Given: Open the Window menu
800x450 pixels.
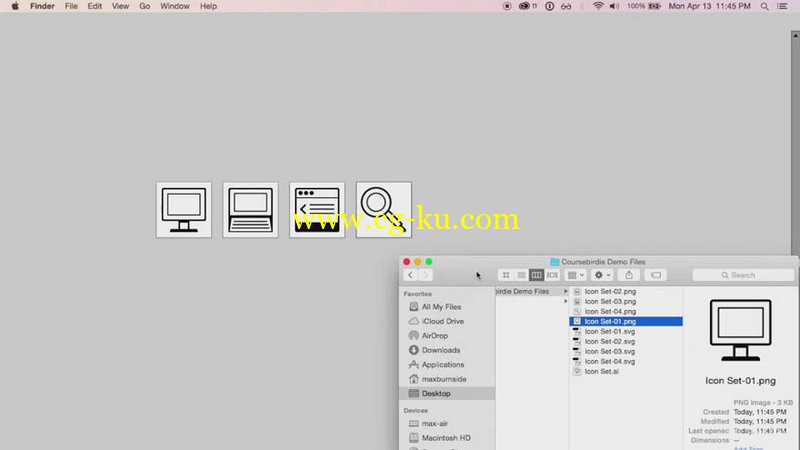Looking at the screenshot, I should coord(174,6).
